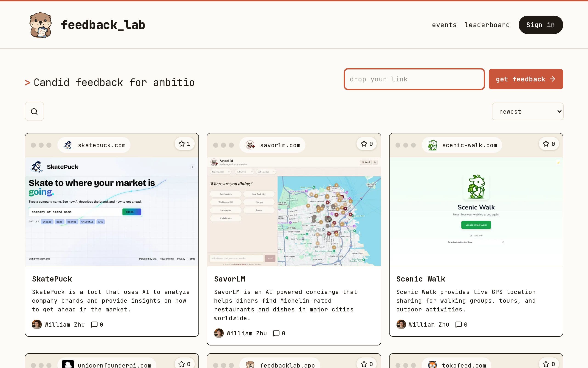Click William Zhu's avatar on SkatePuck card
Screen dimensions: 588x368
coord(37,325)
